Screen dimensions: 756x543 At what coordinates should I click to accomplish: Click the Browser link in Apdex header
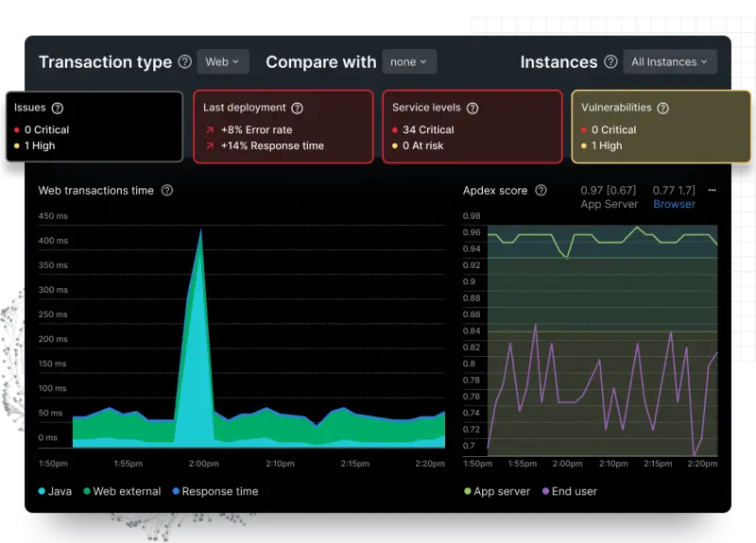(674, 204)
